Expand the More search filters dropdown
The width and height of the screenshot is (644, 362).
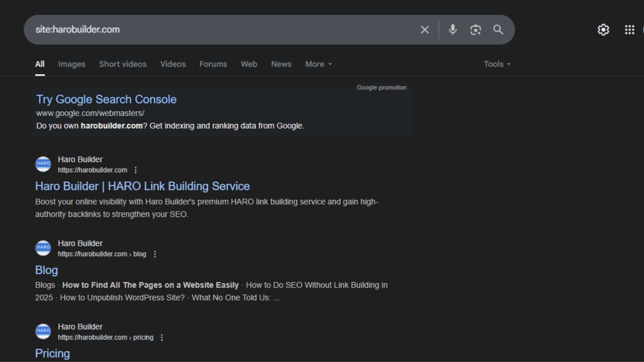(319, 64)
